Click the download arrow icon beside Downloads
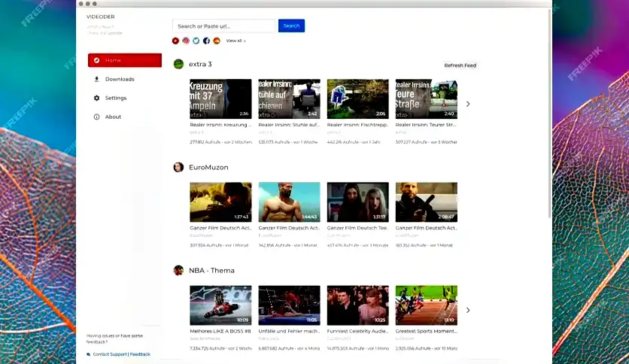 [96, 79]
